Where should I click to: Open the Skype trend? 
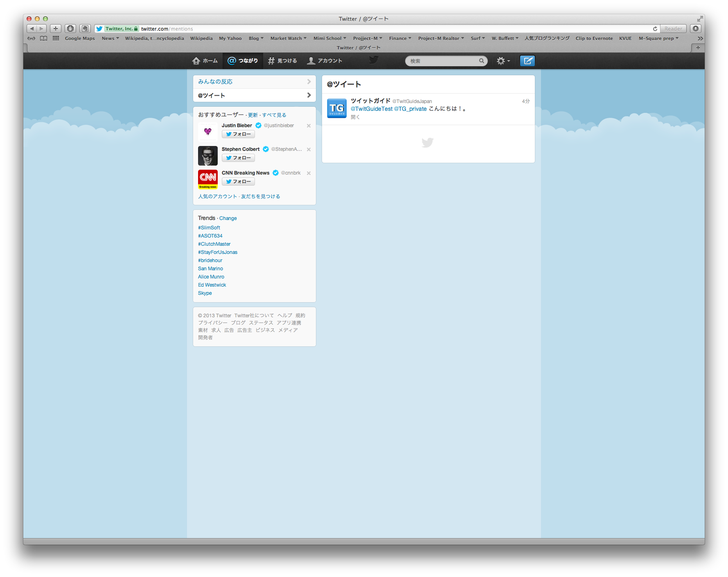[x=205, y=293]
